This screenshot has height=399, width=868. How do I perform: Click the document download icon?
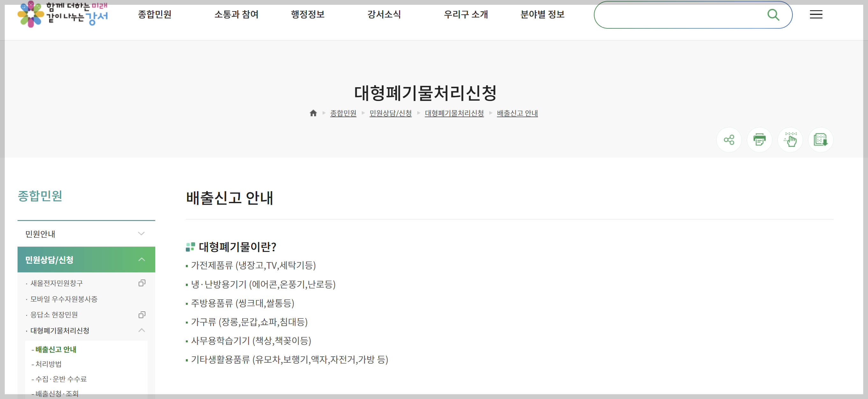point(821,140)
